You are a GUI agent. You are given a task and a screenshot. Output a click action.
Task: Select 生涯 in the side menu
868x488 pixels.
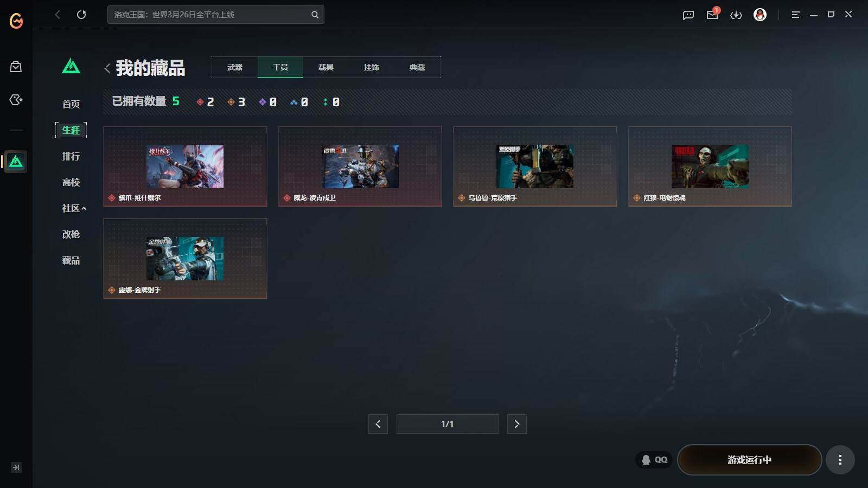coord(71,130)
